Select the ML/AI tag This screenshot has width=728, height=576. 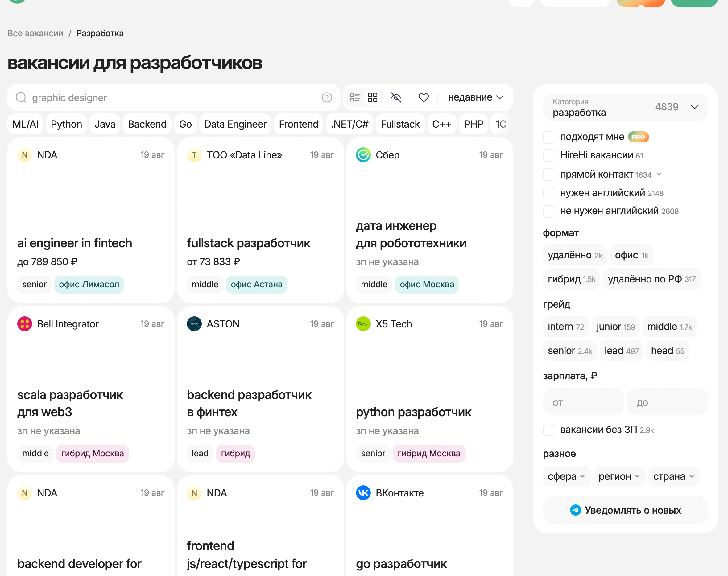pos(25,124)
